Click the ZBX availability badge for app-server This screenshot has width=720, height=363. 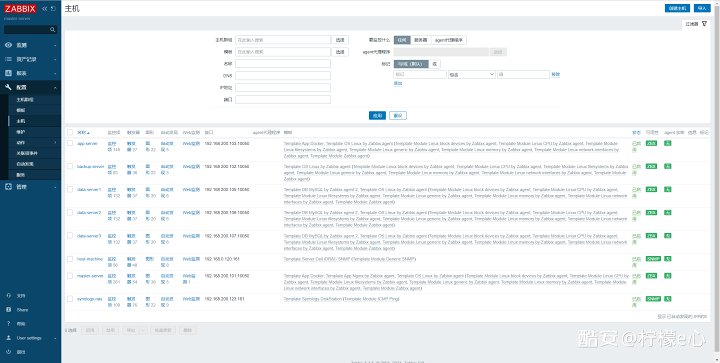(651, 143)
